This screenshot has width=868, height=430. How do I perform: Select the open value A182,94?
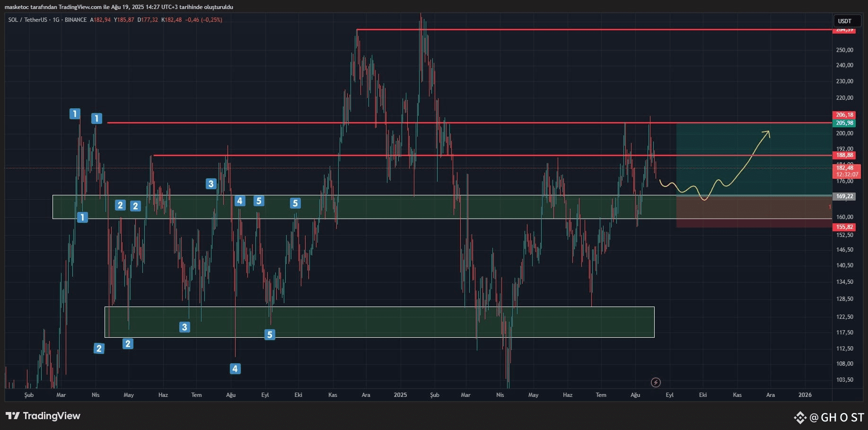[100, 20]
